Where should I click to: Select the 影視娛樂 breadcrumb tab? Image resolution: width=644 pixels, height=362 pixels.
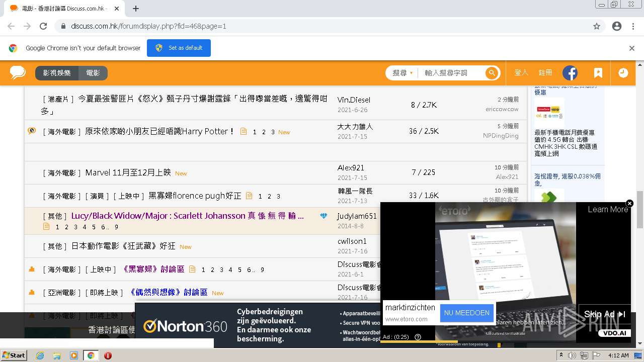point(57,73)
